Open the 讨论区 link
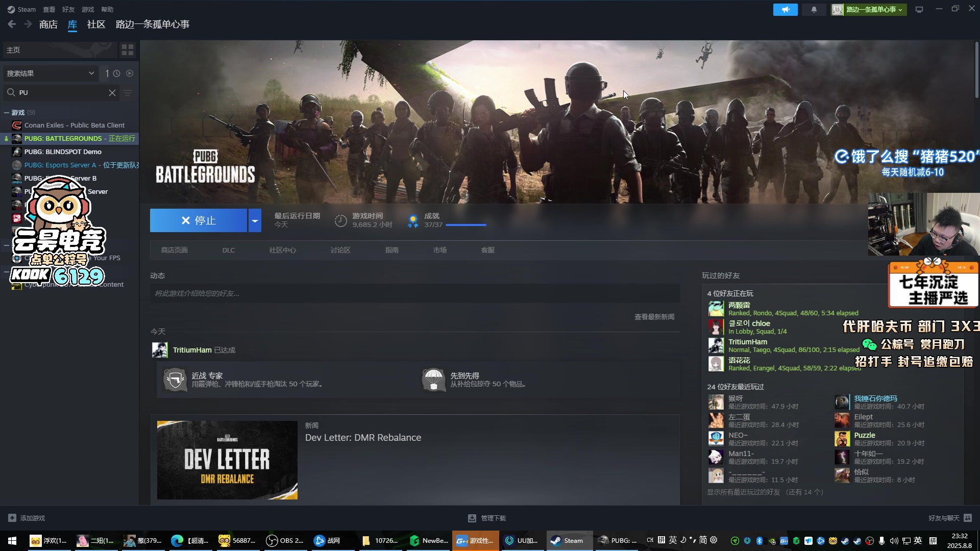980x551 pixels. [x=340, y=250]
